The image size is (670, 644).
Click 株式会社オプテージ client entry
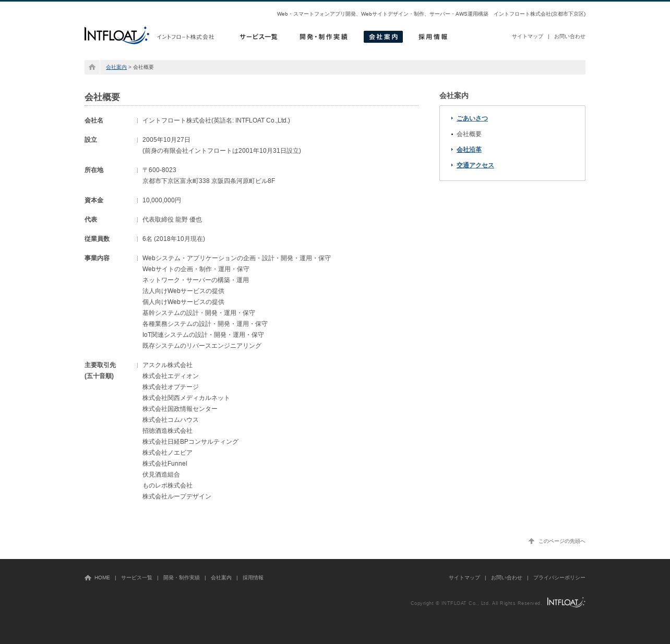click(x=171, y=387)
